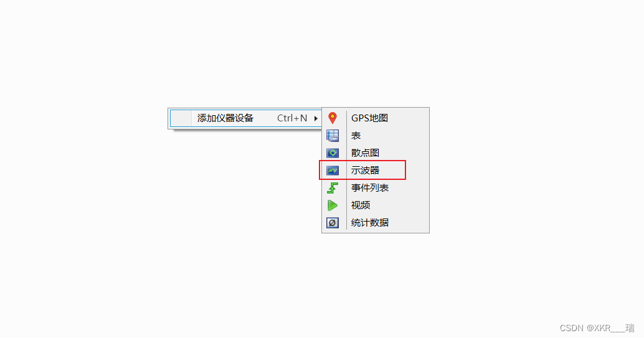
Task: Click the table grid icon
Action: coord(332,136)
